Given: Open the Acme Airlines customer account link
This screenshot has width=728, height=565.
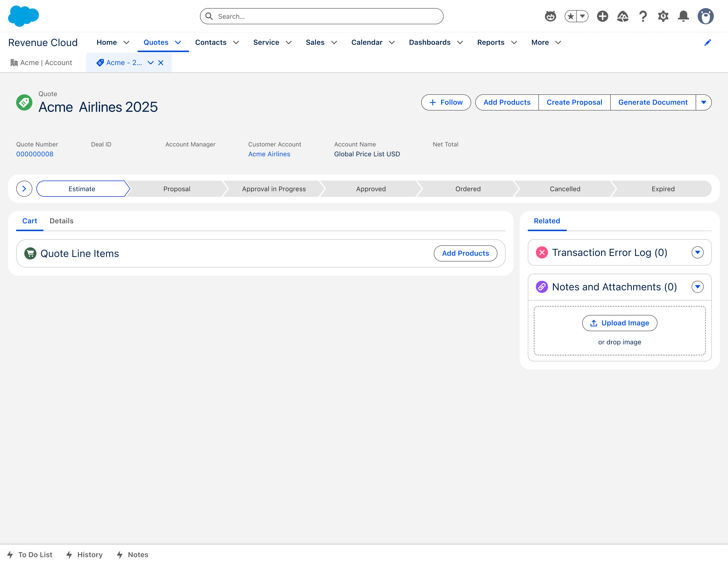Looking at the screenshot, I should (269, 154).
